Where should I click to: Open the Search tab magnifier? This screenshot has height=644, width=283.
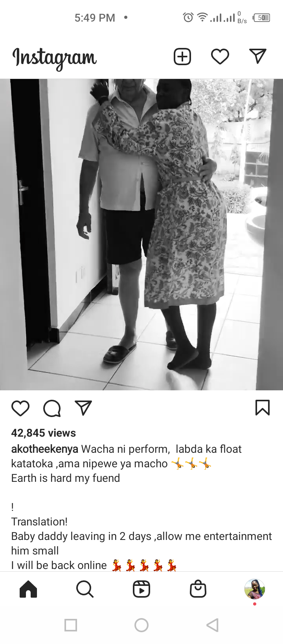(x=85, y=589)
